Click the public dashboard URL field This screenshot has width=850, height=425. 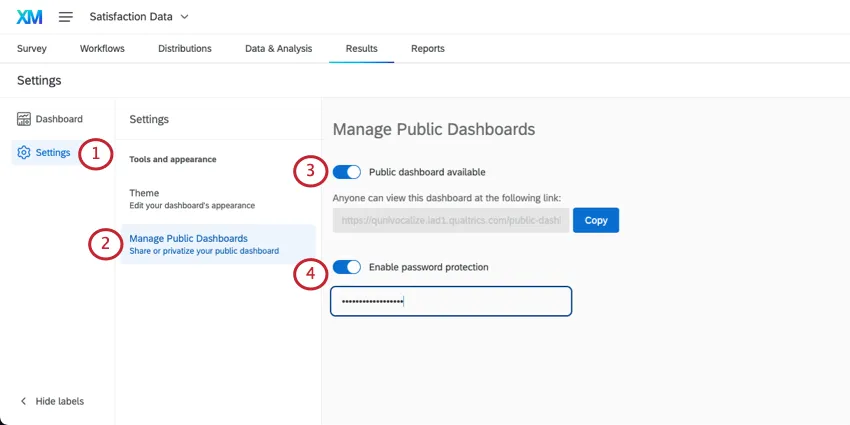coord(451,220)
